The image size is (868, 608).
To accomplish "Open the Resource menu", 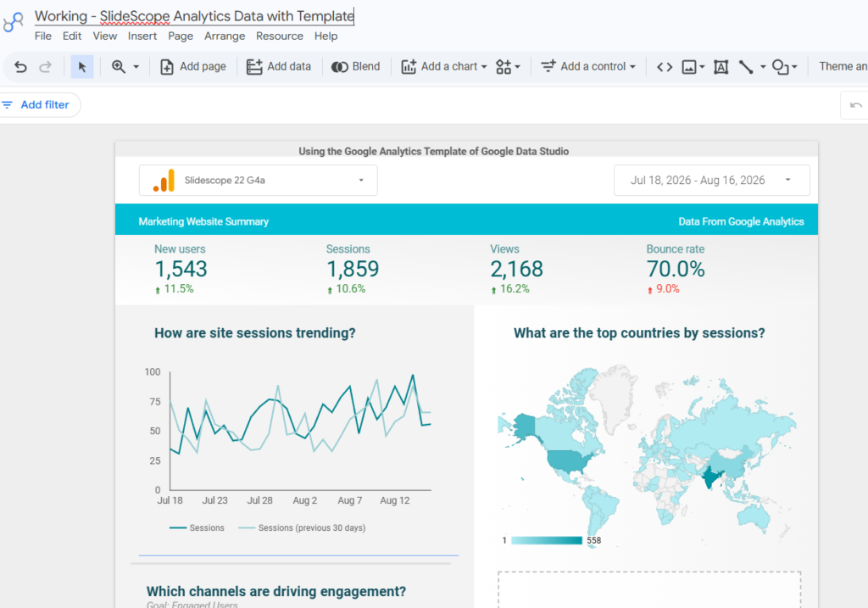I will pyautogui.click(x=280, y=36).
